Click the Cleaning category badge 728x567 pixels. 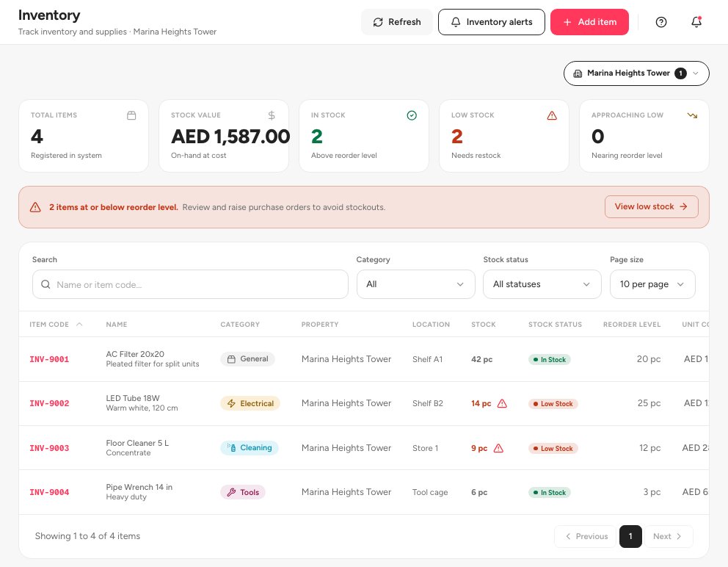pos(250,447)
